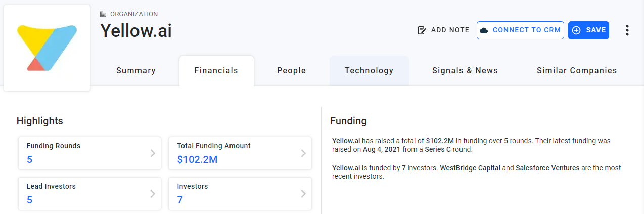
Task: Go to the Similar Companies tab
Action: pos(577,71)
